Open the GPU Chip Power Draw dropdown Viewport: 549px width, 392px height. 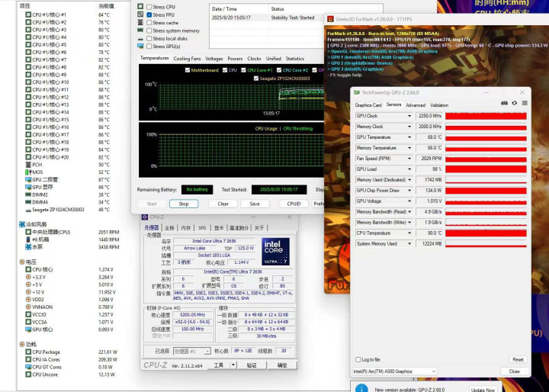[409, 191]
